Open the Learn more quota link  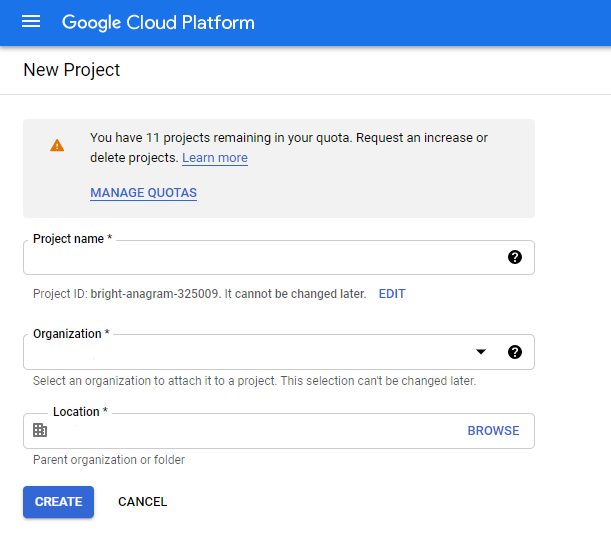point(215,158)
